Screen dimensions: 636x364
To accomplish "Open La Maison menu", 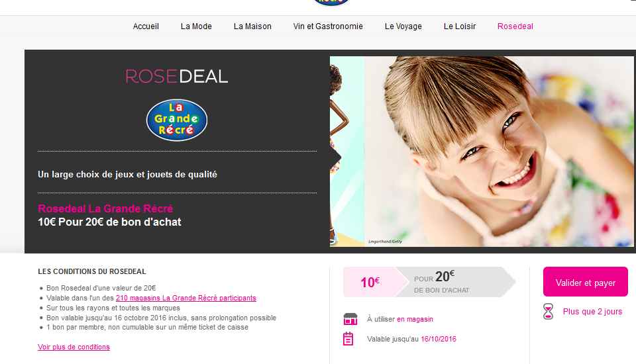I will [x=252, y=26].
